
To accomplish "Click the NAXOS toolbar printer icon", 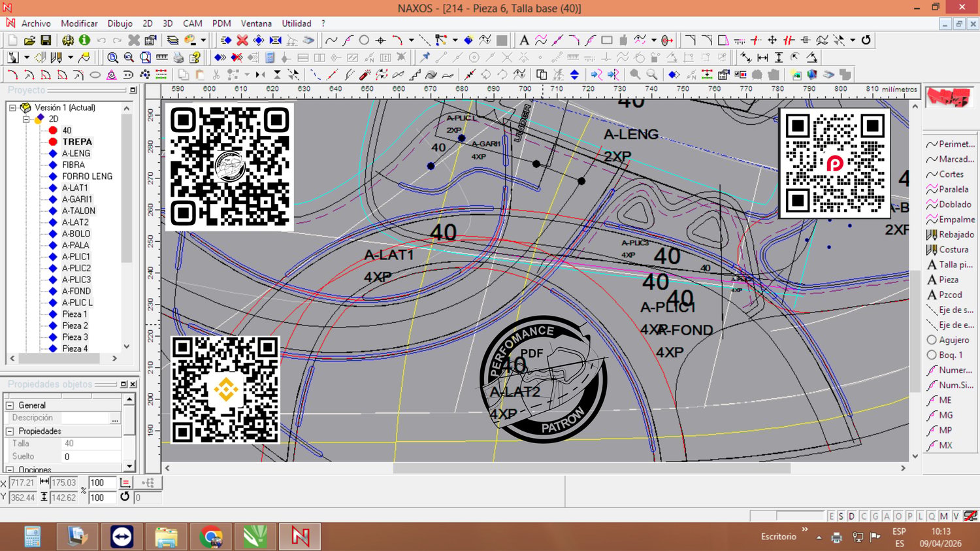I will click(178, 58).
